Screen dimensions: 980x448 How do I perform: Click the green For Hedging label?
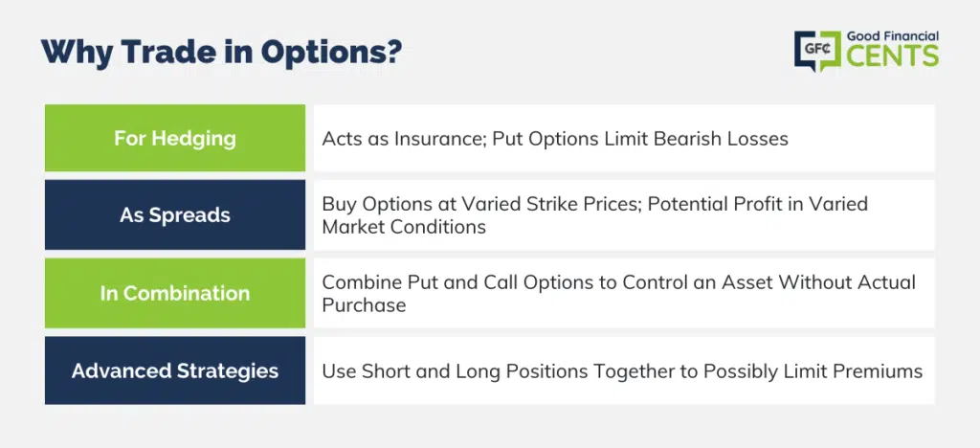[175, 138]
